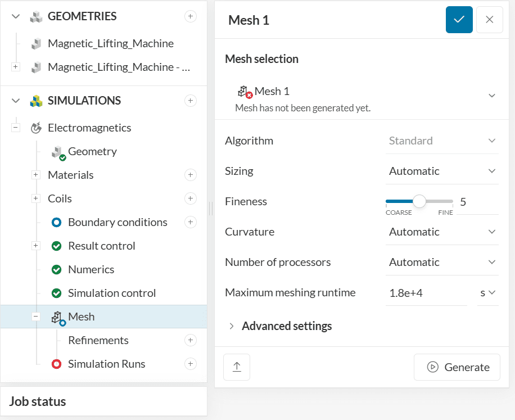Image resolution: width=515 pixels, height=420 pixels.
Task: Click the Generate mesh button
Action: pos(457,367)
